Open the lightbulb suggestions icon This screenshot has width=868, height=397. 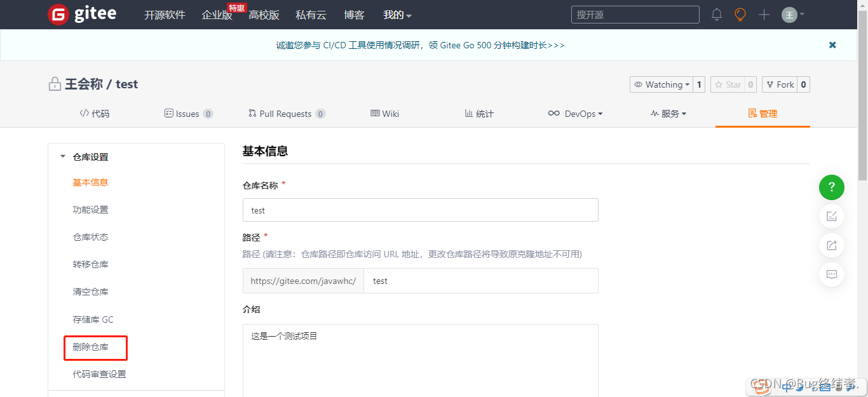[x=740, y=14]
